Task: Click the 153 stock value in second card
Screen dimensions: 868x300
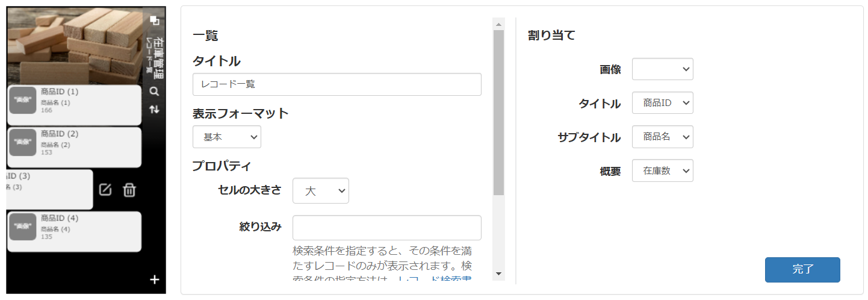Action: coord(46,152)
